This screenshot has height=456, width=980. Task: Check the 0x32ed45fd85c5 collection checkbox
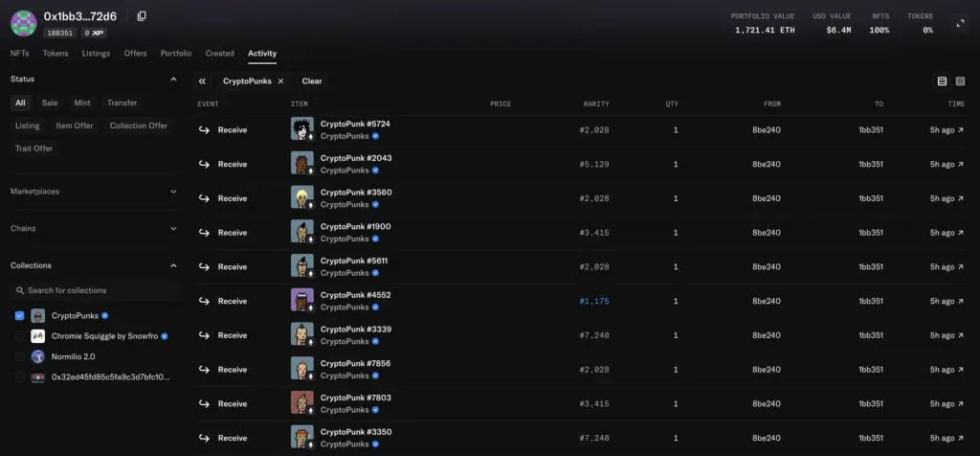tap(19, 377)
